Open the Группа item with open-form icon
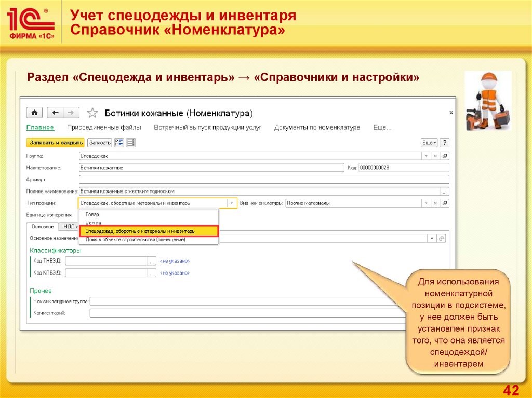The image size is (532, 398). (x=445, y=156)
